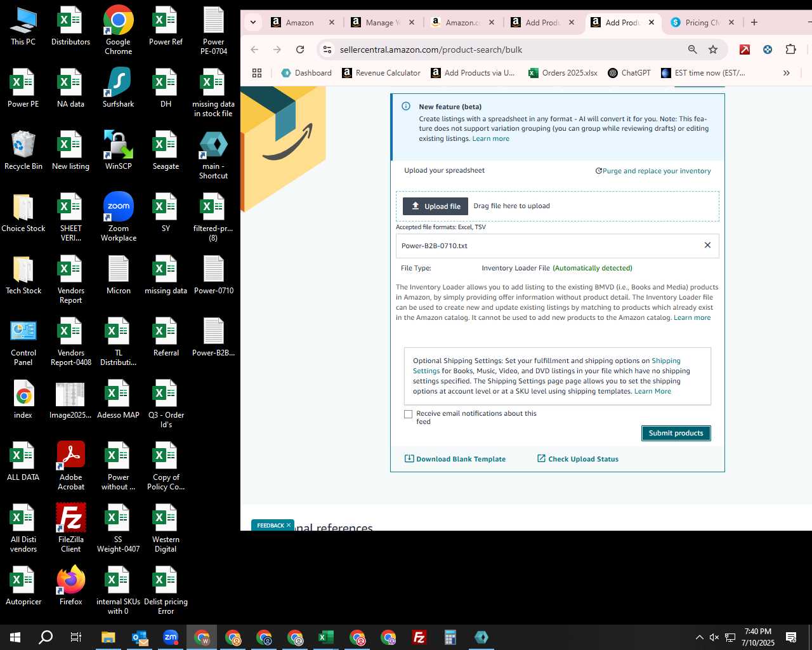Open the Zoom Workplace shortcut
The width and height of the screenshot is (812, 650).
pyautogui.click(x=119, y=217)
